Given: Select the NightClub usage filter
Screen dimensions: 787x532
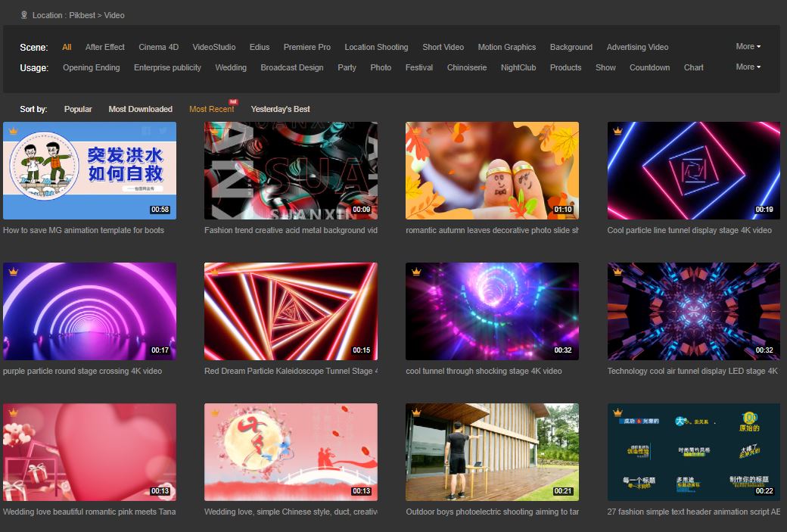Looking at the screenshot, I should coord(518,68).
